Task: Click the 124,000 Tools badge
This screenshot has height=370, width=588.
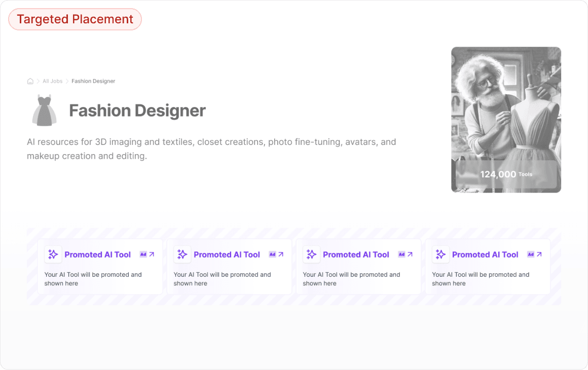Action: [506, 174]
